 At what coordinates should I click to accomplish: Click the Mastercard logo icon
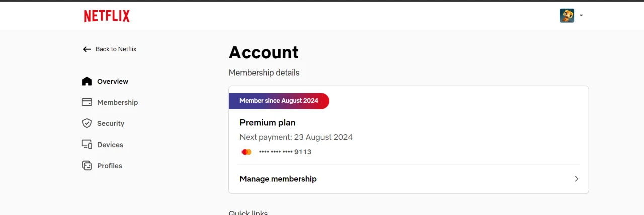(x=247, y=152)
